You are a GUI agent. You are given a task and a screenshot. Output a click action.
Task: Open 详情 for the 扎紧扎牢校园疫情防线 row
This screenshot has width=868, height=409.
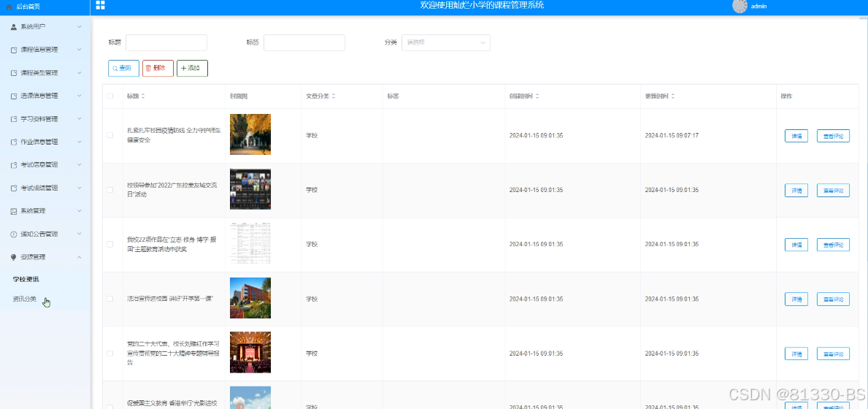point(796,136)
